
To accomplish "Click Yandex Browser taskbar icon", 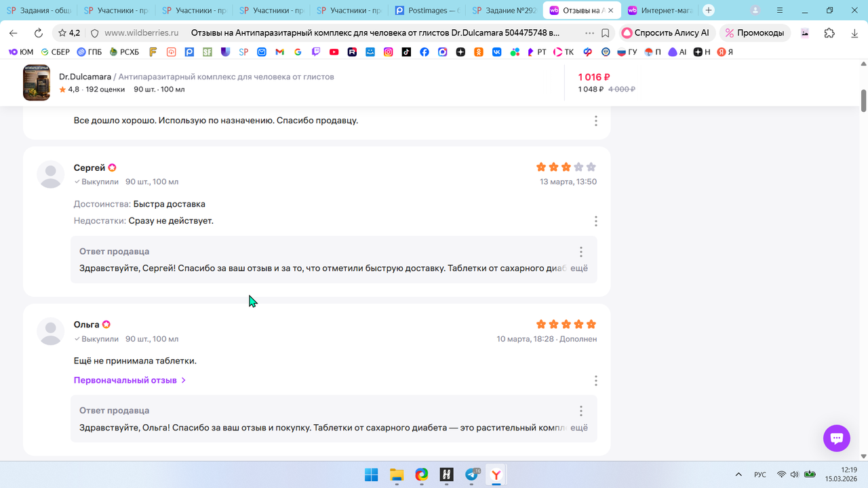I will pyautogui.click(x=497, y=474).
